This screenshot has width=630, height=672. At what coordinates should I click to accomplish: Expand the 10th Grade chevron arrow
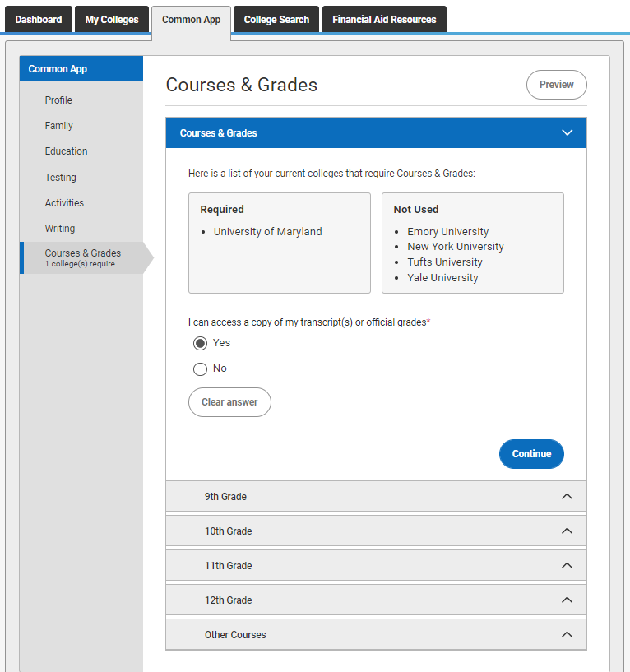567,531
